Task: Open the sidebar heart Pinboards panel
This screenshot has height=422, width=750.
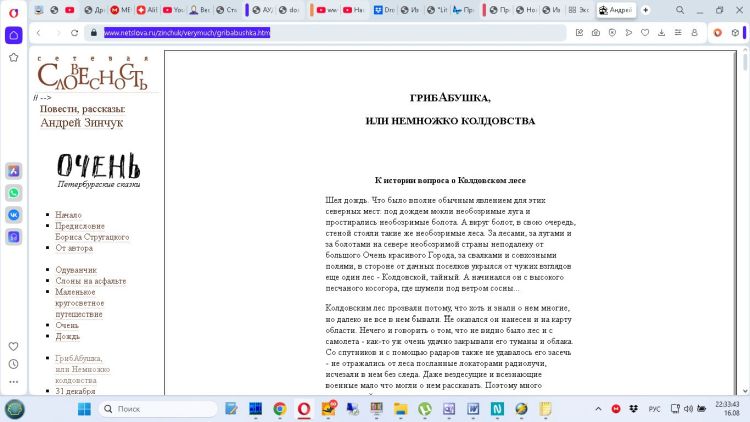Action: tap(13, 346)
